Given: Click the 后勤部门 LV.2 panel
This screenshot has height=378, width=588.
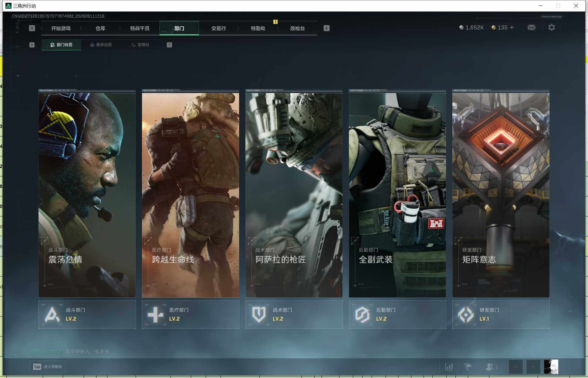Looking at the screenshot, I should [x=397, y=315].
